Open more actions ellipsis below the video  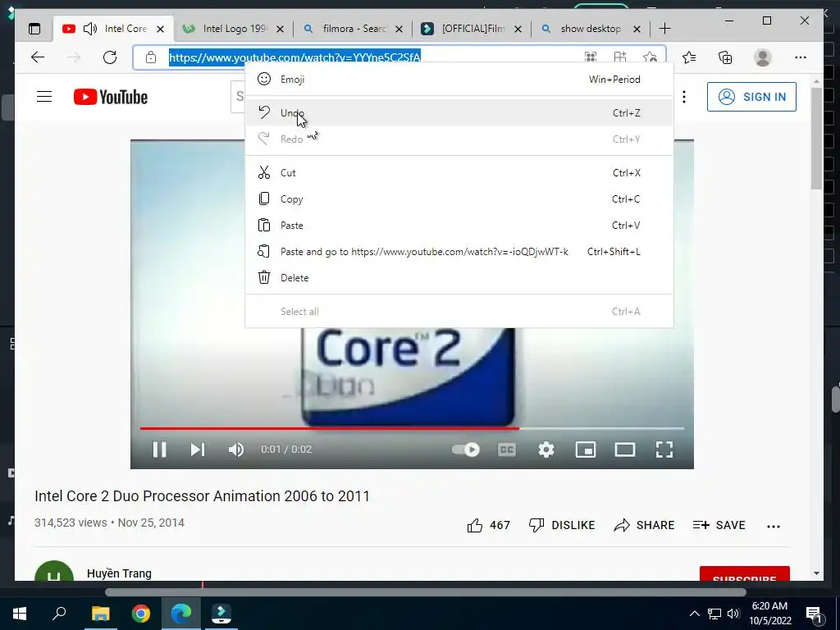pyautogui.click(x=774, y=526)
